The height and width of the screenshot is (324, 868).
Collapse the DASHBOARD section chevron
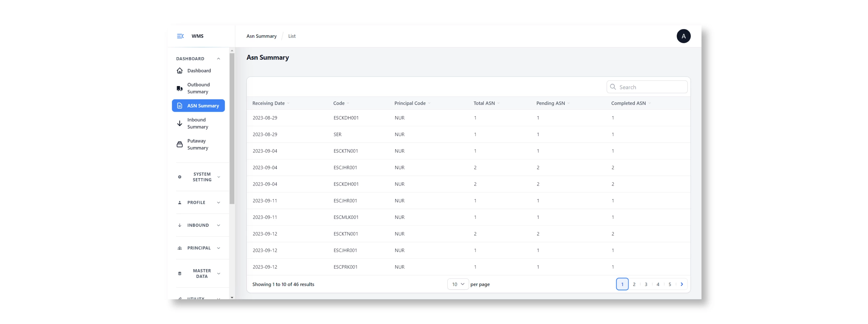tap(218, 59)
